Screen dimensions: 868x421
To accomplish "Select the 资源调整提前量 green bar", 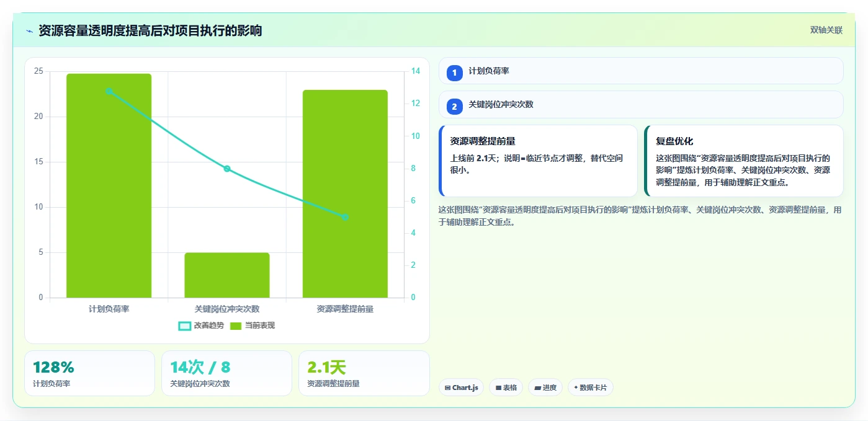I will (x=345, y=193).
